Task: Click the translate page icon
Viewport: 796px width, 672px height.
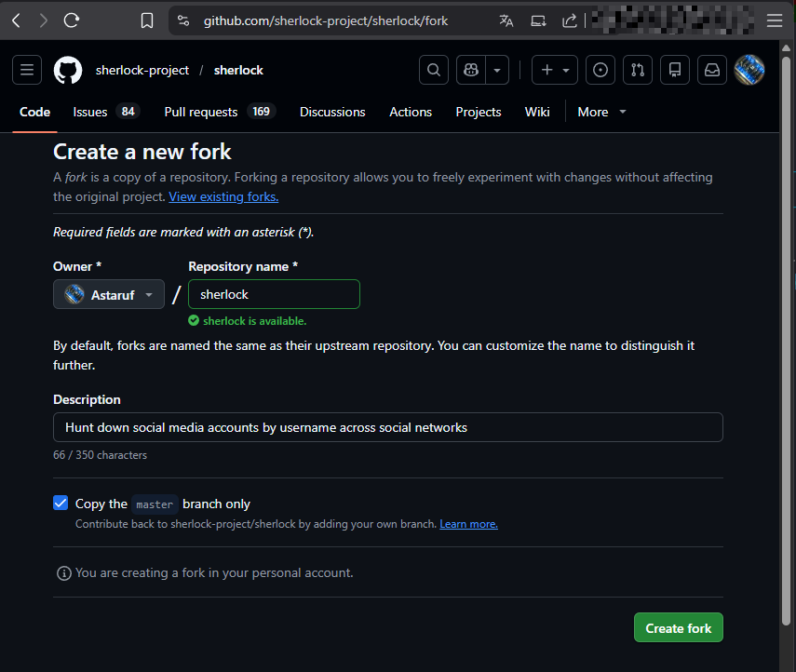Action: (x=506, y=20)
